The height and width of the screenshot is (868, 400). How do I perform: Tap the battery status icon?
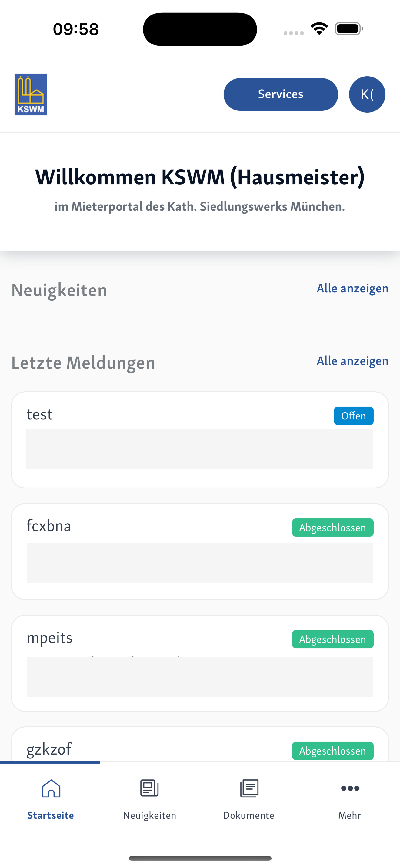tap(349, 29)
